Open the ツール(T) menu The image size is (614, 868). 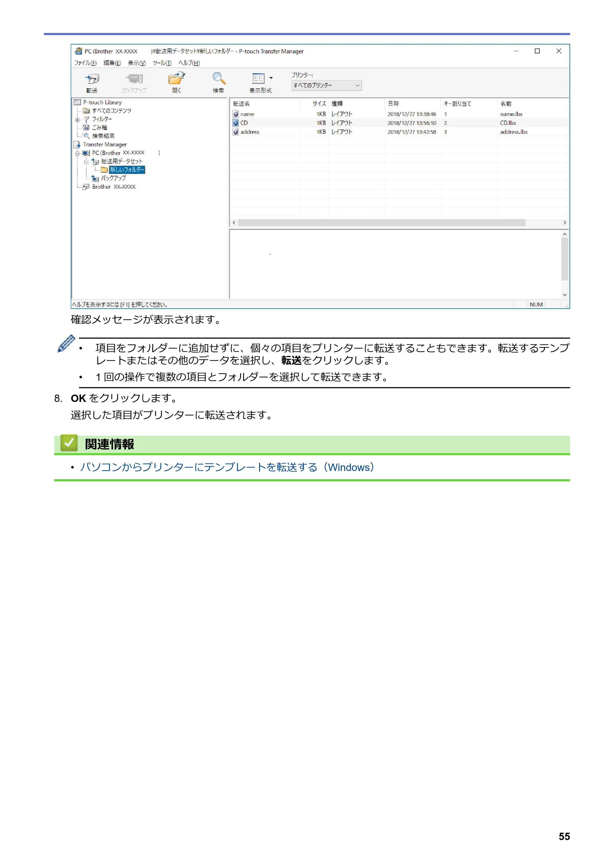coord(162,63)
